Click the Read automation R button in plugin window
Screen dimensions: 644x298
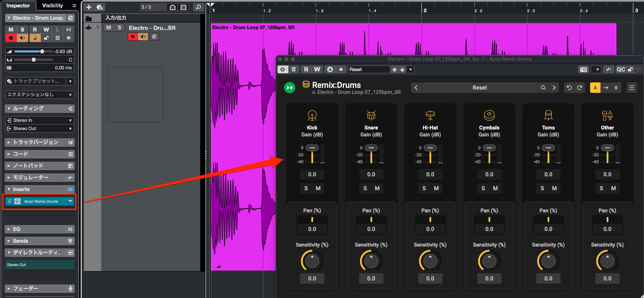click(x=306, y=69)
